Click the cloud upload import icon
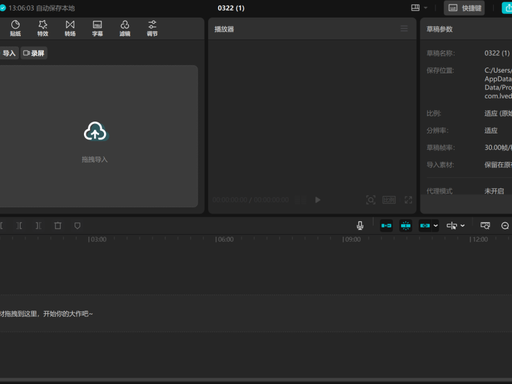This screenshot has height=384, width=512. 95,131
